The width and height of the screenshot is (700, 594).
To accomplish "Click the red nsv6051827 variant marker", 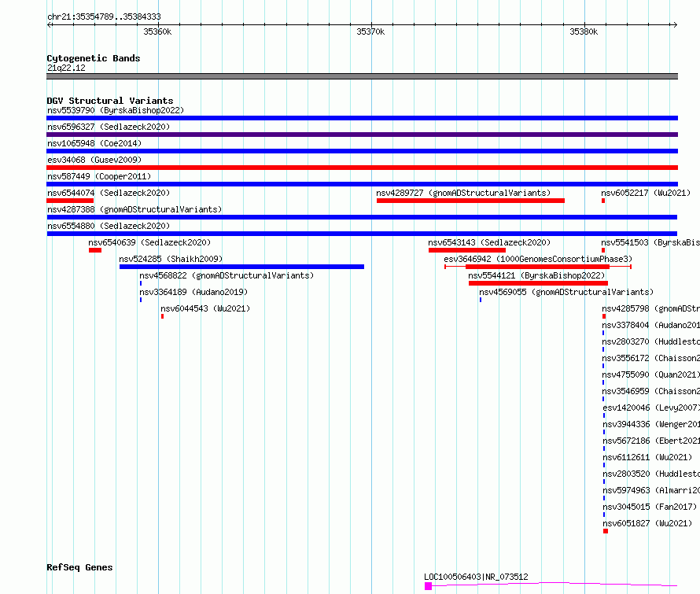I will click(x=606, y=531).
